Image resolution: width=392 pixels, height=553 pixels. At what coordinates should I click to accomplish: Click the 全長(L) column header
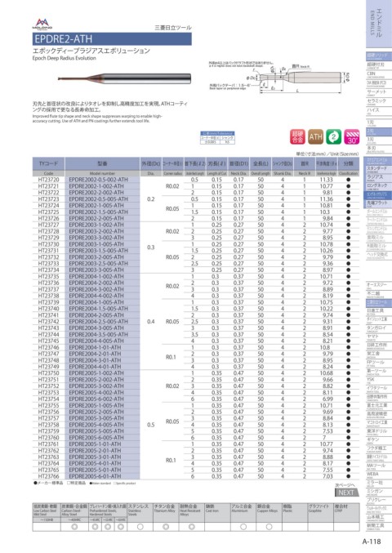click(x=261, y=164)
